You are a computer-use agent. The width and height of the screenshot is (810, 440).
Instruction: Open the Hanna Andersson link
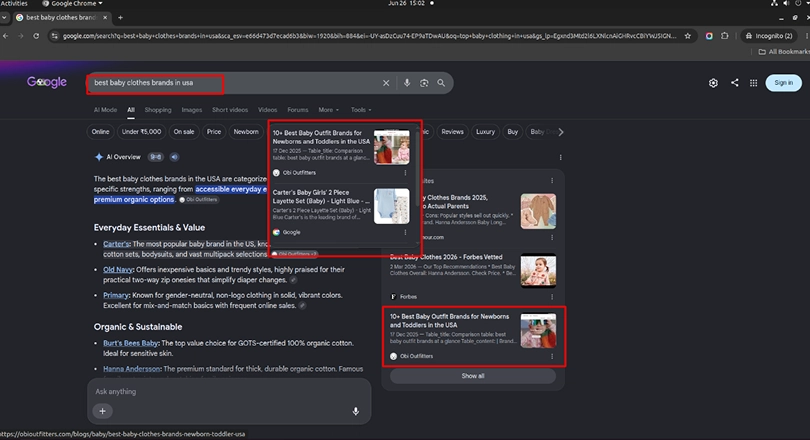point(132,369)
